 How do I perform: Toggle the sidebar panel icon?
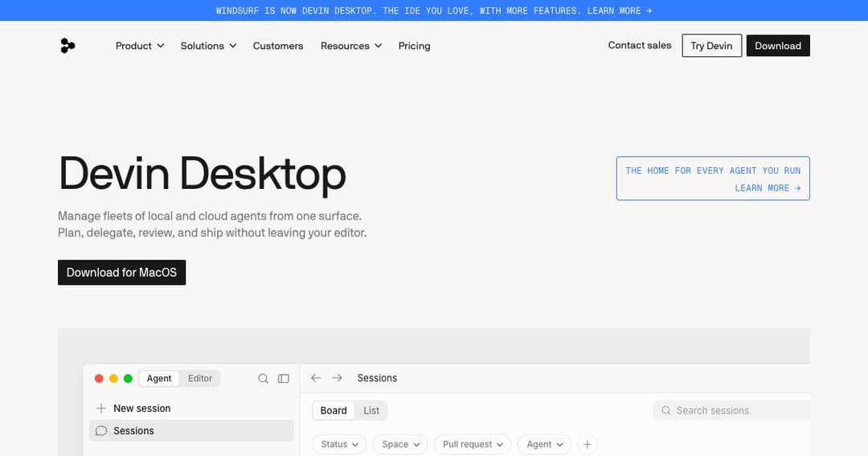284,379
